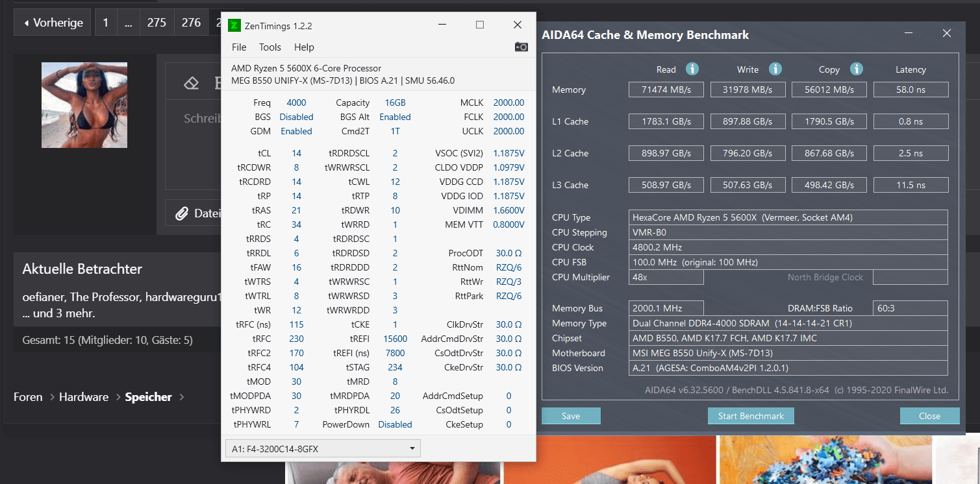Click tREFI value 15600

pos(395,339)
